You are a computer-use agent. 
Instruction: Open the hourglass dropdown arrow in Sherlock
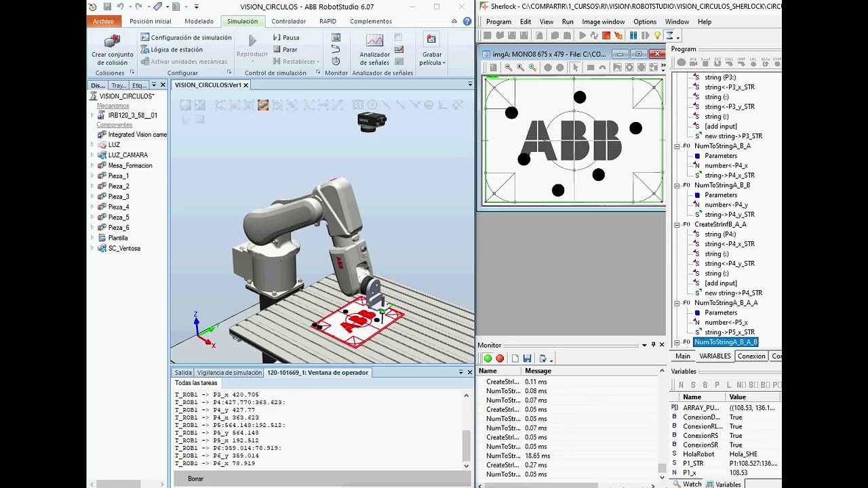(677, 37)
